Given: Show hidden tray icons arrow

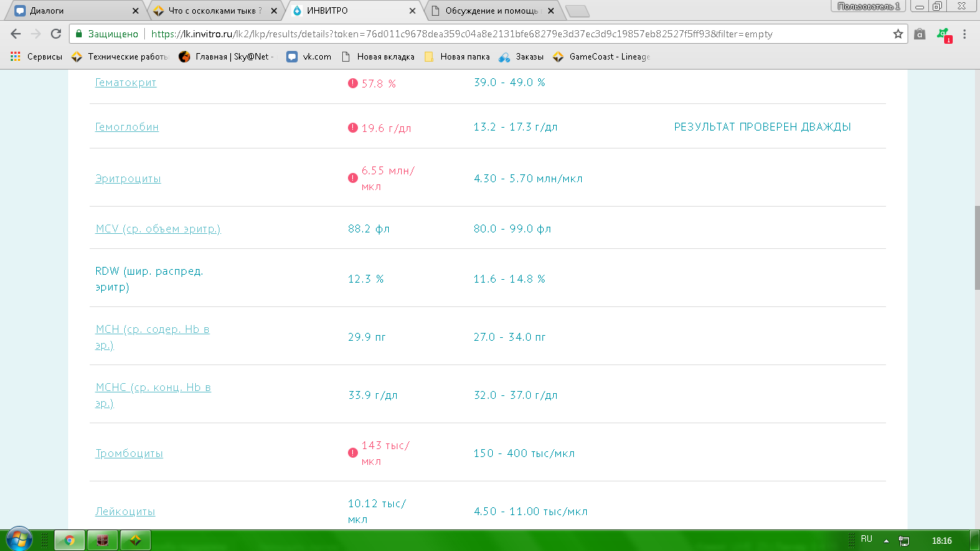Looking at the screenshot, I should (886, 540).
